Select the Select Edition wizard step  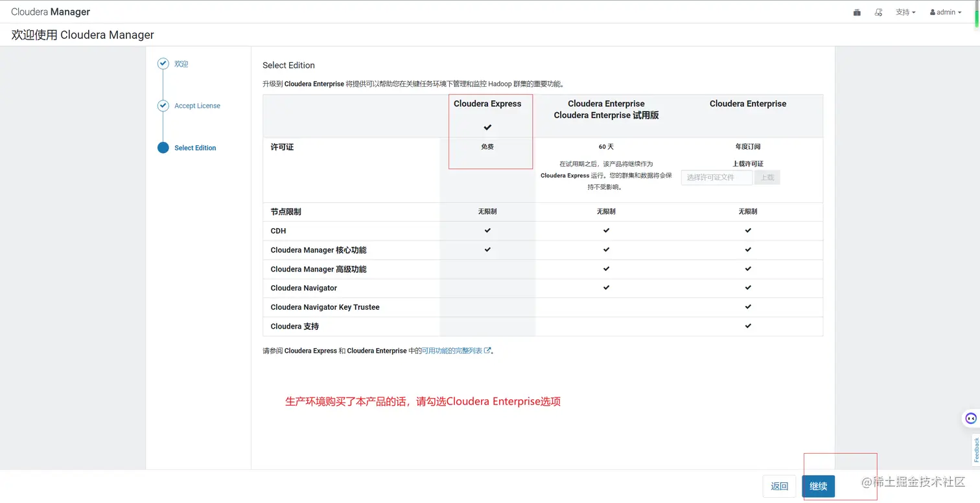click(195, 148)
